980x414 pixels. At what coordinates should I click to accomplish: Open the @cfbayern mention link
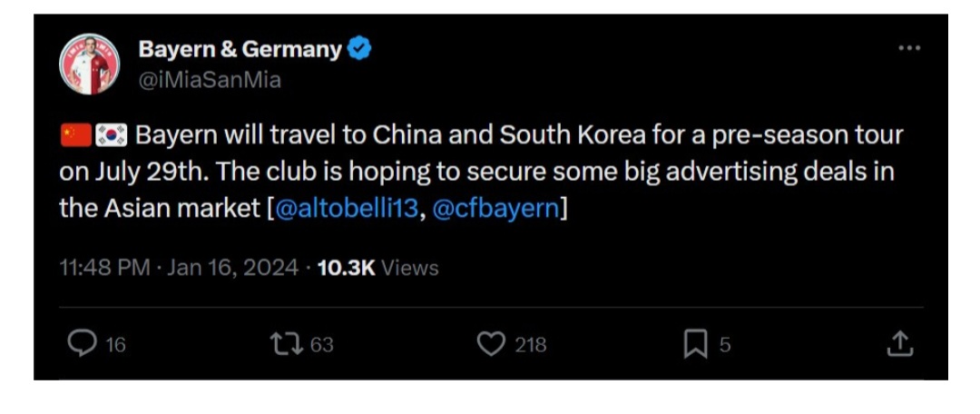[495, 208]
